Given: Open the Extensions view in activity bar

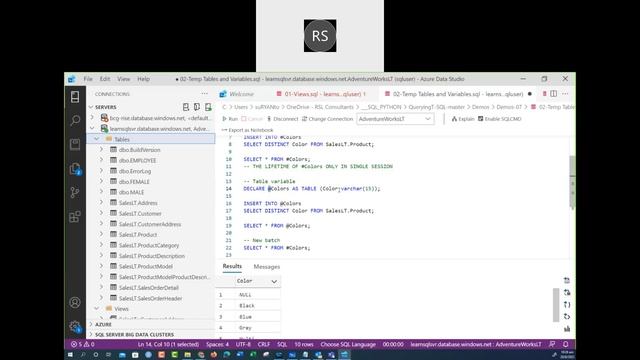Looking at the screenshot, I should click(x=75, y=217).
